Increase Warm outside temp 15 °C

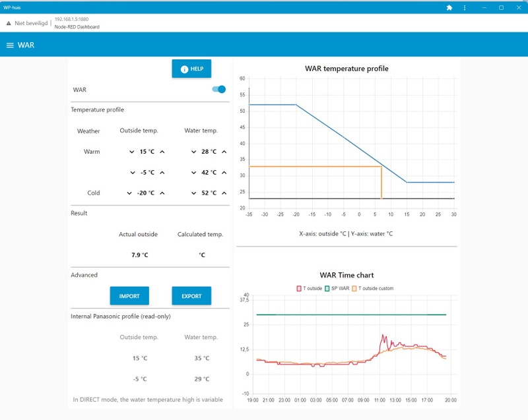click(x=162, y=152)
